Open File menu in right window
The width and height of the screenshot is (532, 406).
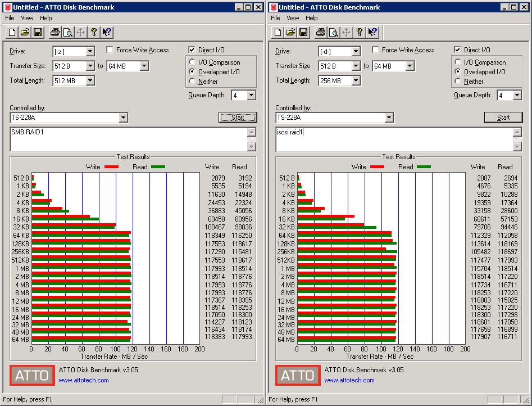[275, 18]
